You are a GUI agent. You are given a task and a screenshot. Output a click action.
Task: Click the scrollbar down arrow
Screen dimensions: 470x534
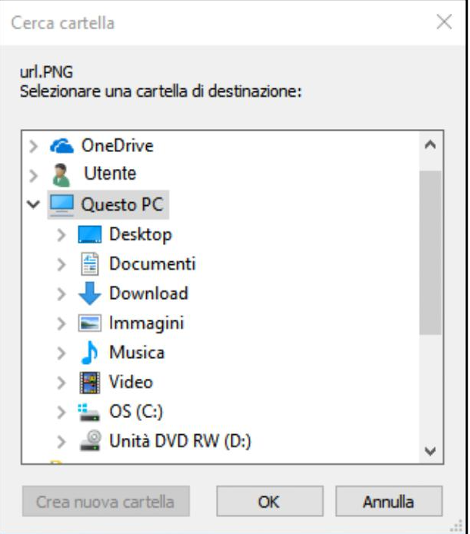click(x=430, y=451)
